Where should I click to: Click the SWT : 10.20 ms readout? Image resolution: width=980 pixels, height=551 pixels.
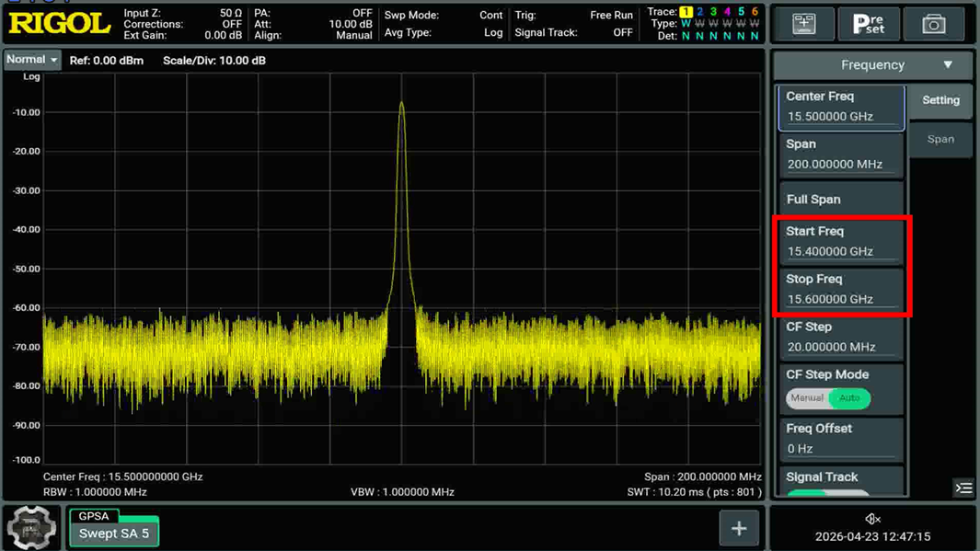click(695, 492)
